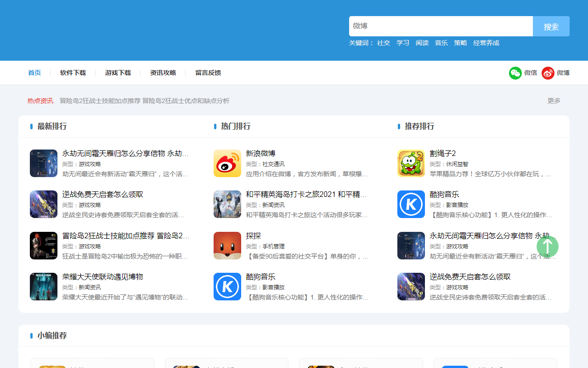Open 逆战免费天启套怎么领取 title under 最新排行

point(103,195)
